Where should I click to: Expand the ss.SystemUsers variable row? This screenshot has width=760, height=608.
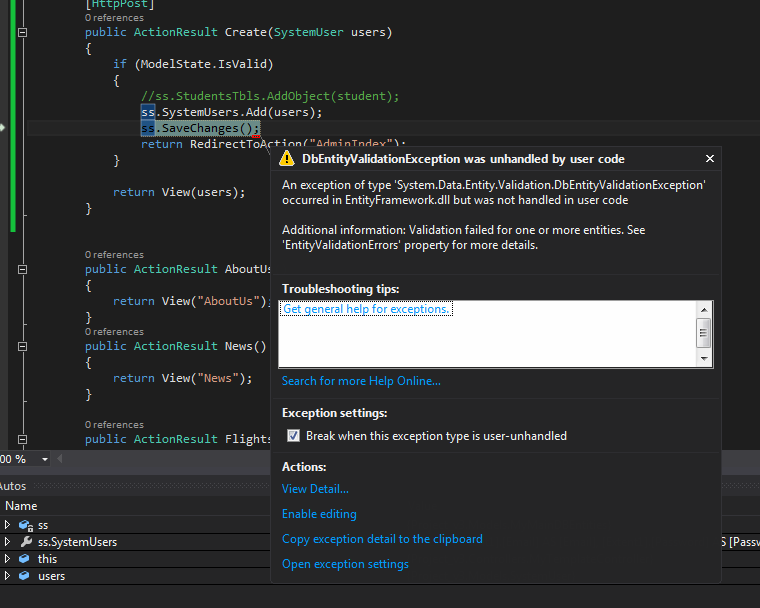[x=8, y=542]
